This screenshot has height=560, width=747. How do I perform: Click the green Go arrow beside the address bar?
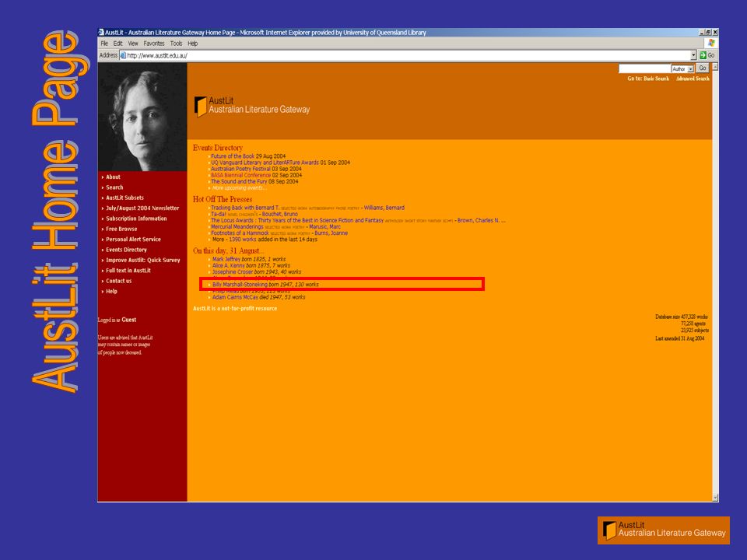tap(703, 55)
